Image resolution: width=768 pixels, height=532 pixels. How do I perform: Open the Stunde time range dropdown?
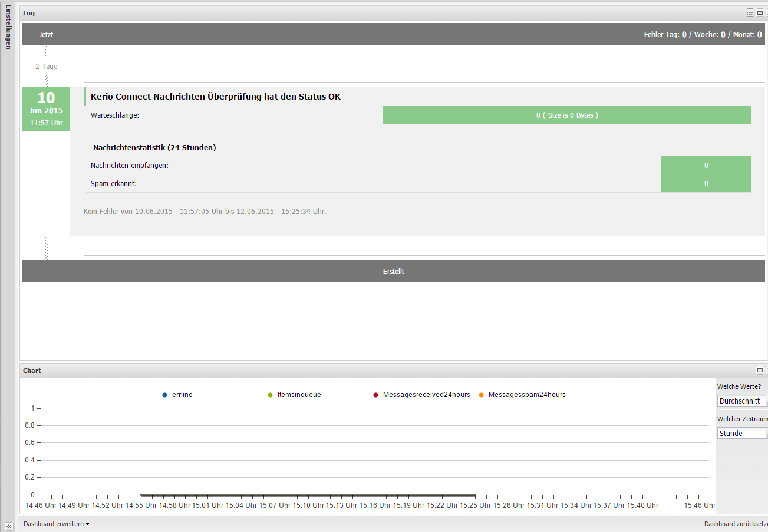742,434
